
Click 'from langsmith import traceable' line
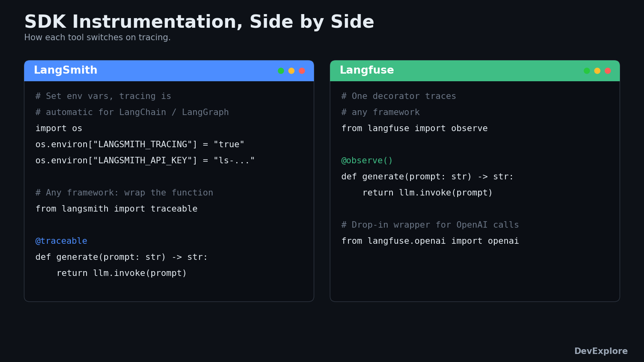click(116, 209)
